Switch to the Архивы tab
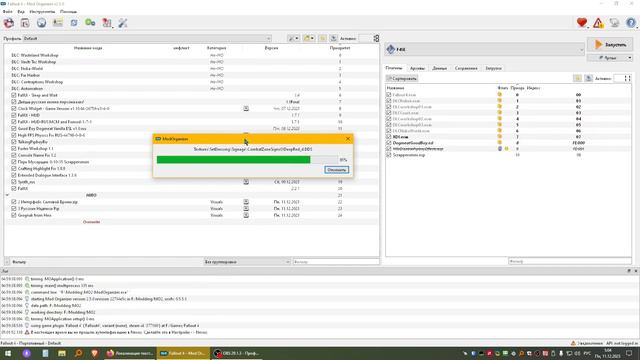The image size is (640, 360). [417, 68]
